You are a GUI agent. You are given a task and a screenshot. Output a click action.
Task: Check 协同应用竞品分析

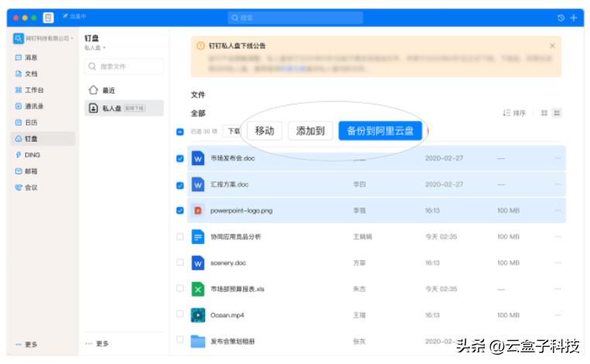180,237
